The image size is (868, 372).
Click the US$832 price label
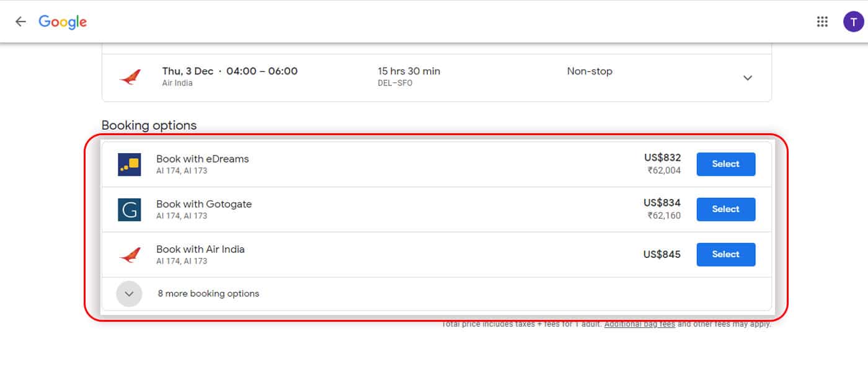click(x=662, y=157)
